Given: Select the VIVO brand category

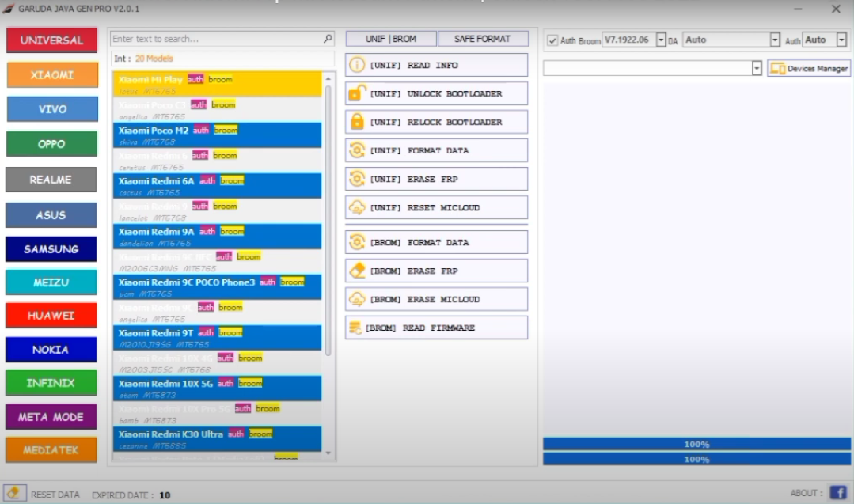Looking at the screenshot, I should [x=52, y=109].
